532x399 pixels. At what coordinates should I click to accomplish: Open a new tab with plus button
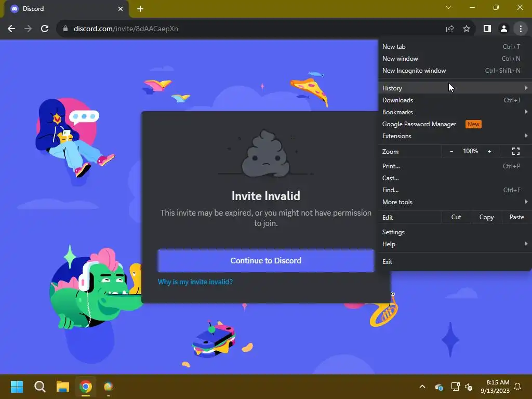140,9
